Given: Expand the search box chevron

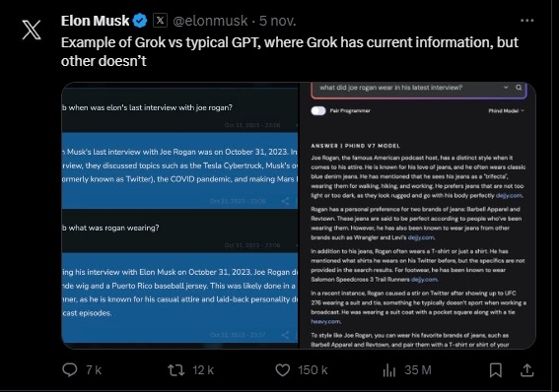Looking at the screenshot, I should click(506, 88).
